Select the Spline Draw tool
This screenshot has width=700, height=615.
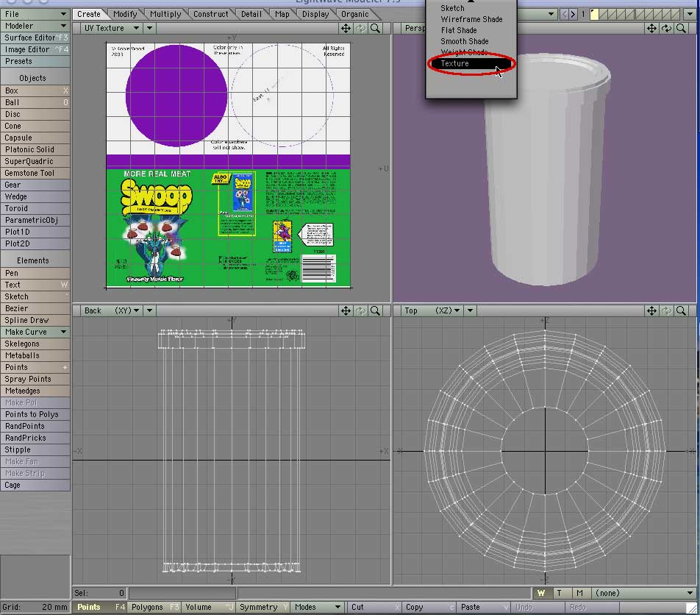[x=35, y=321]
